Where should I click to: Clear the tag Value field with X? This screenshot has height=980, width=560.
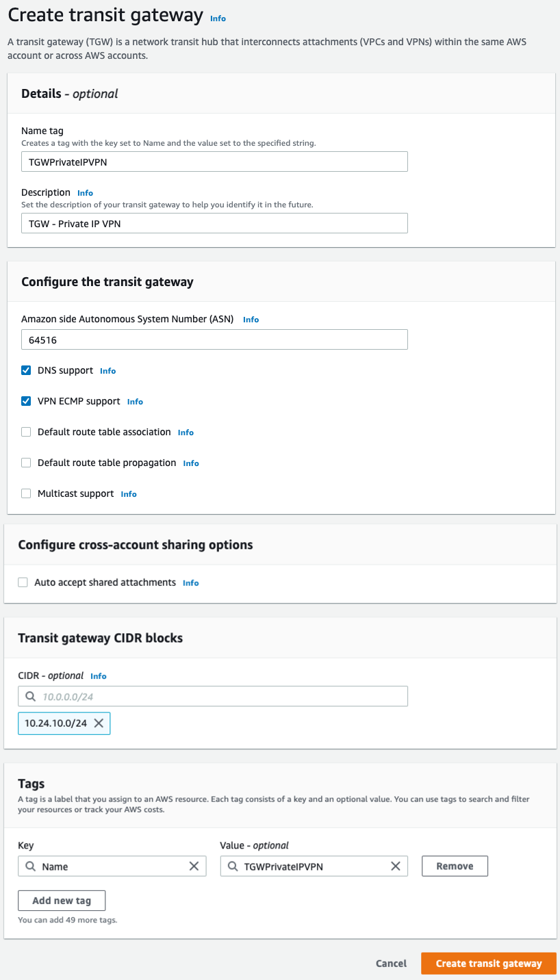(x=396, y=866)
